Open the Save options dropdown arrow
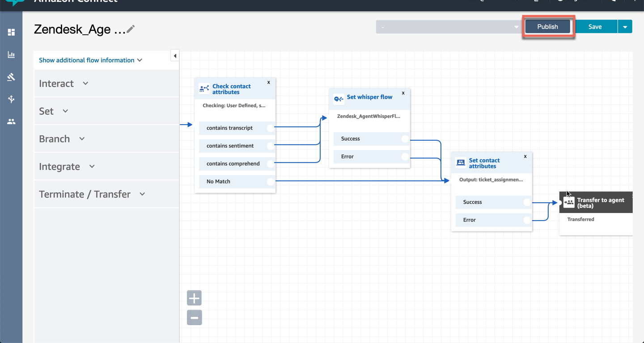The image size is (644, 343). 625,27
